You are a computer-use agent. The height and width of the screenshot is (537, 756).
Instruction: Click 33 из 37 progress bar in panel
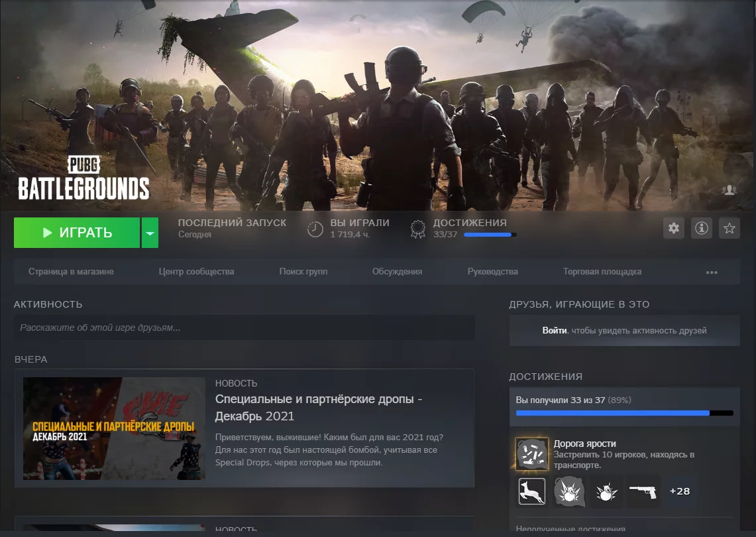pos(624,413)
